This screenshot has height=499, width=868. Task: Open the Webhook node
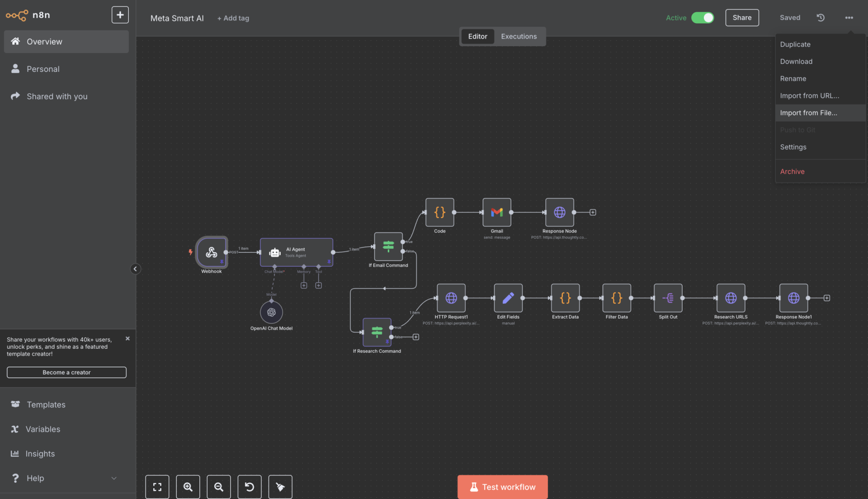[212, 252]
